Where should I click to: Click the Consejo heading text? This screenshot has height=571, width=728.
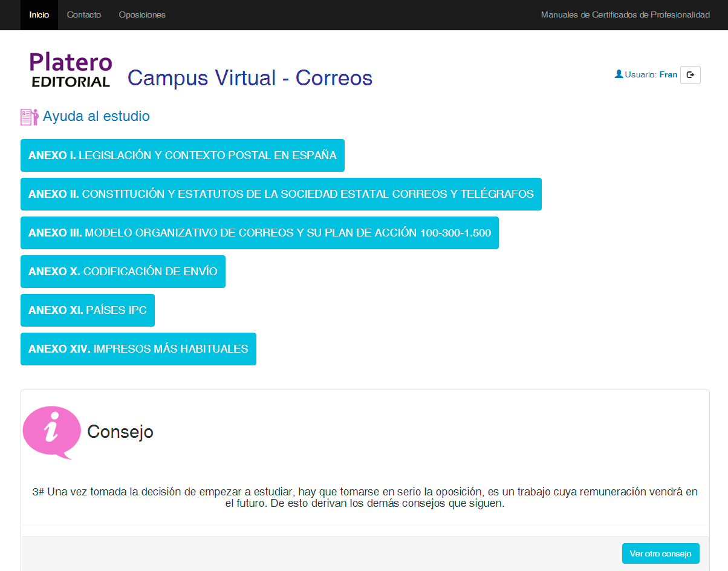point(120,432)
